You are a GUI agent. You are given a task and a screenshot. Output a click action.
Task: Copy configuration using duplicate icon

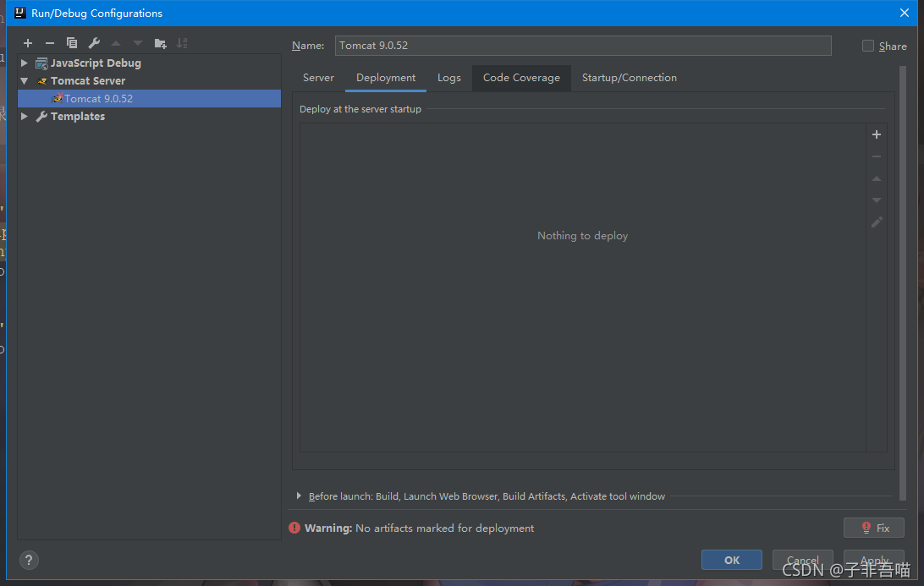click(72, 43)
